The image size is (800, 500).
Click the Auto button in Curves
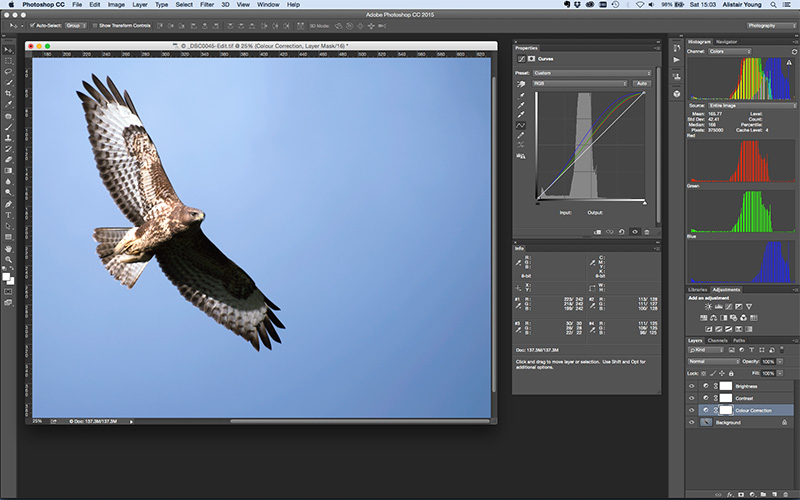click(642, 84)
